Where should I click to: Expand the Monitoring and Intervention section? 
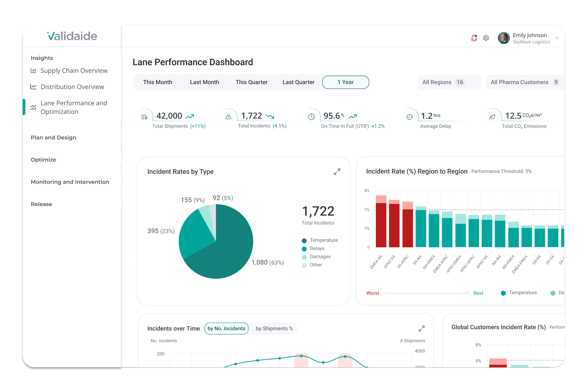70,182
